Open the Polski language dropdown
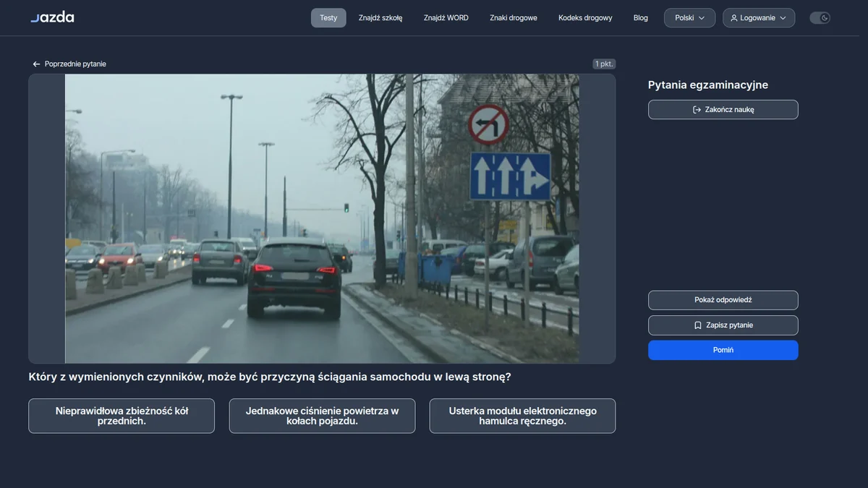This screenshot has height=488, width=868. [689, 18]
